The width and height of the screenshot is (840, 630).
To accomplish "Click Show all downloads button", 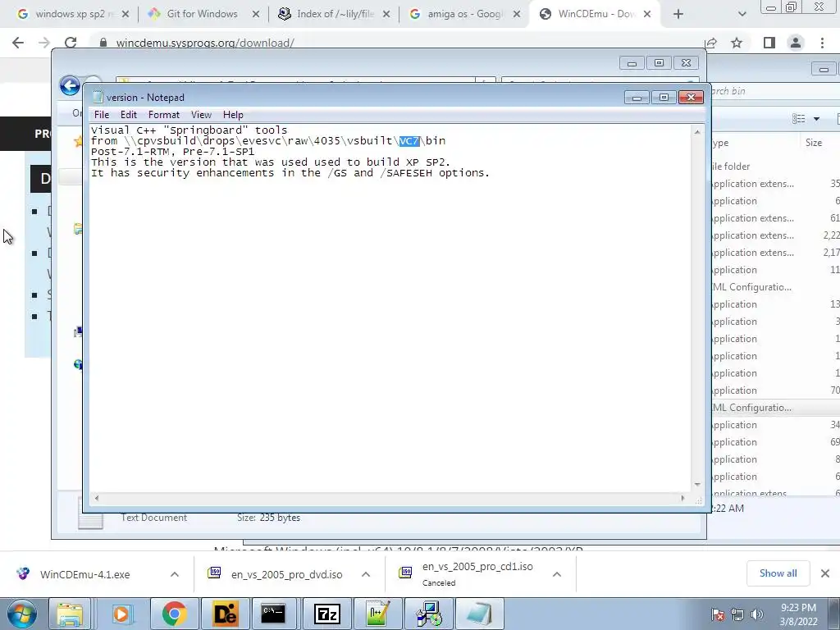I will 778,573.
